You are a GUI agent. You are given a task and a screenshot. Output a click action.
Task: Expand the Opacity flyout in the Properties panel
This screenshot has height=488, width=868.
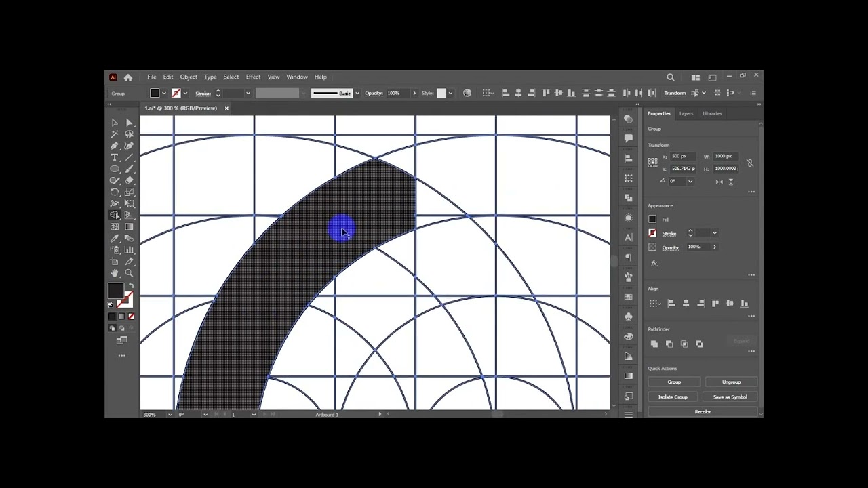pyautogui.click(x=714, y=247)
